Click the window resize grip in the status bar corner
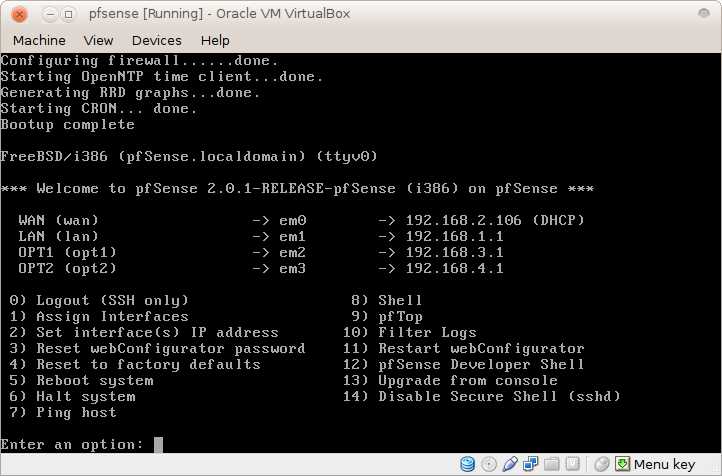This screenshot has width=722, height=476. [713, 468]
